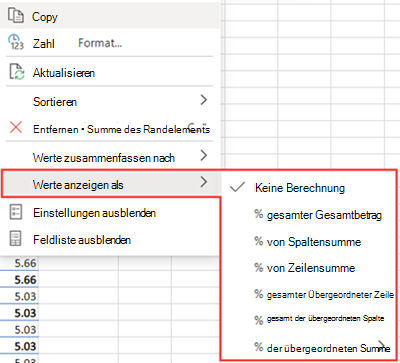This screenshot has height=363, width=400.
Task: Open Werte anzeigen als entry
Action: [x=110, y=184]
